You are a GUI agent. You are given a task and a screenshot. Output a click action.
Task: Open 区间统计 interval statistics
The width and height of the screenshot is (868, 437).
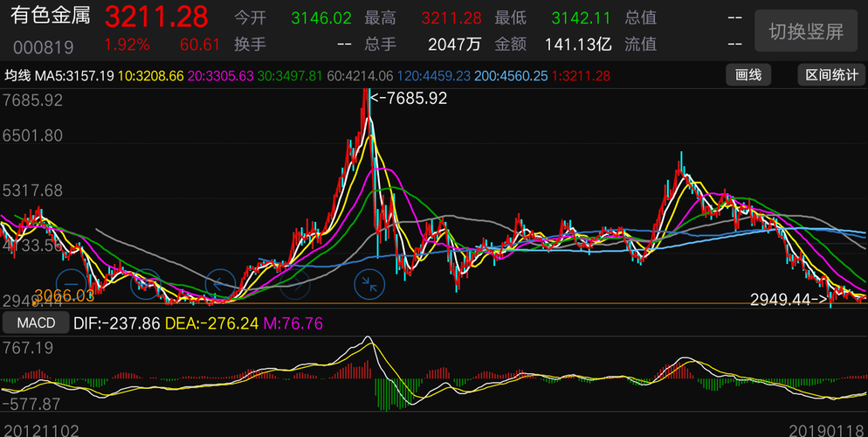pos(831,75)
